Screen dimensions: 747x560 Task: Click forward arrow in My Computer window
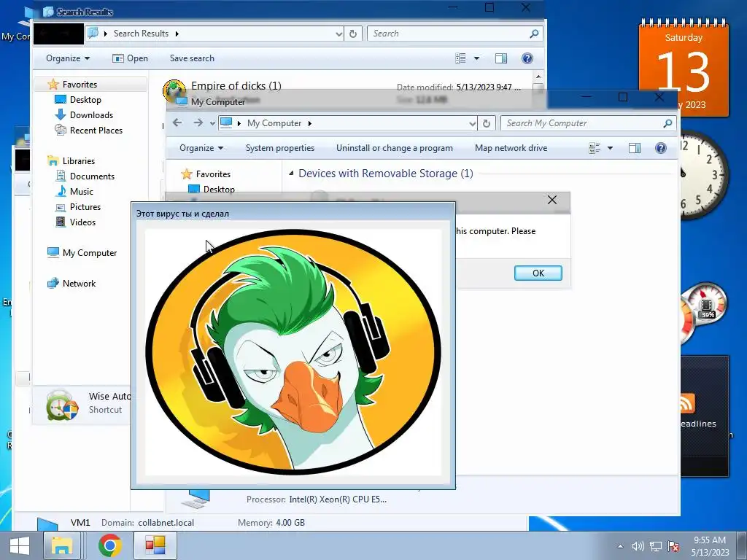(x=198, y=122)
